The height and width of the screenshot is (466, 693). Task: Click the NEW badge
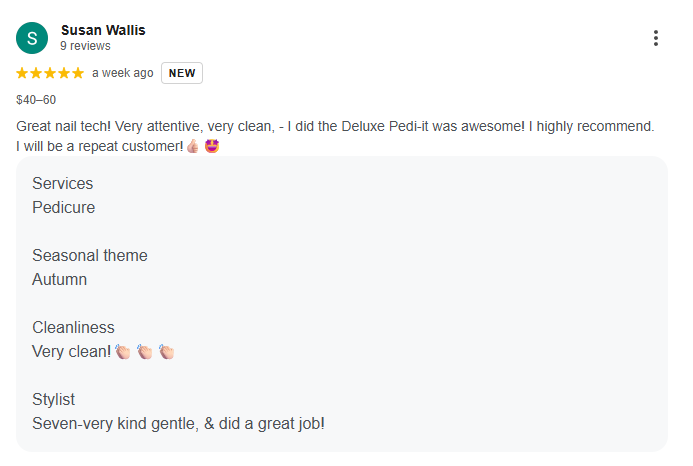click(182, 73)
